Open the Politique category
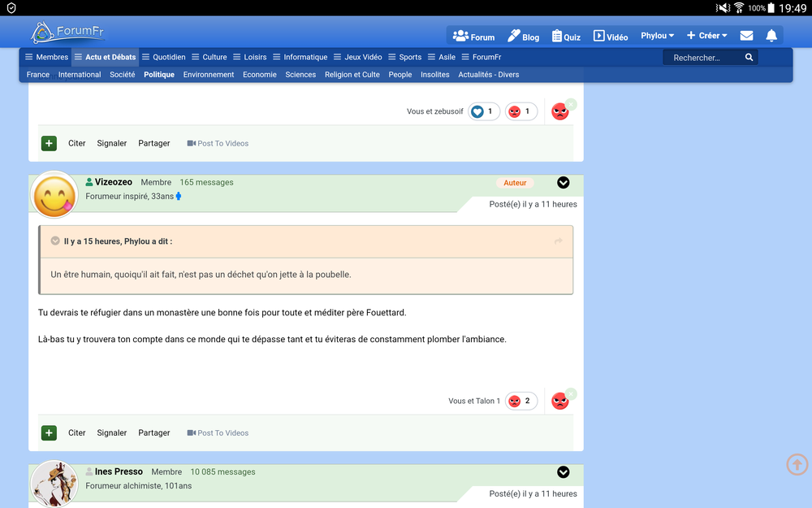Screen dimensions: 812x508 [158, 74]
